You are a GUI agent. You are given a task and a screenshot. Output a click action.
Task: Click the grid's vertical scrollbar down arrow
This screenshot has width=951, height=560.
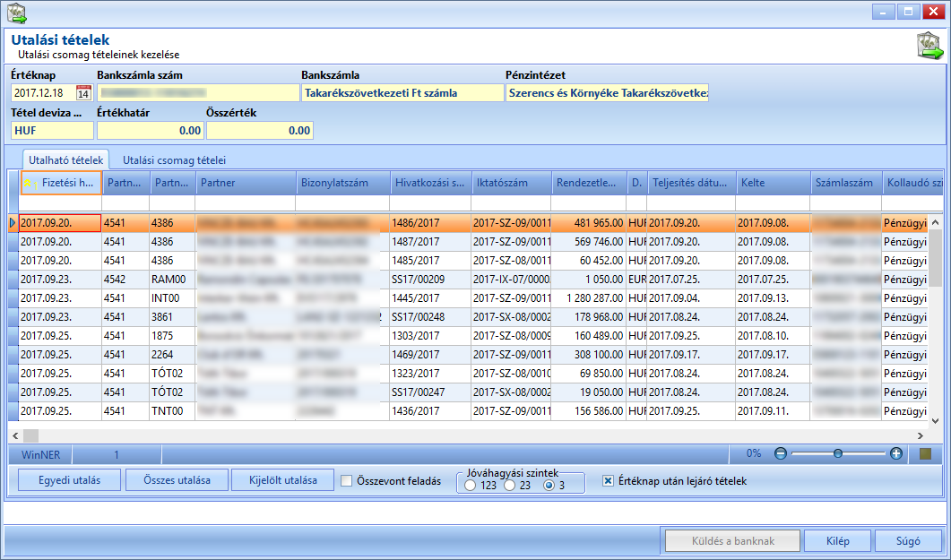[x=935, y=420]
